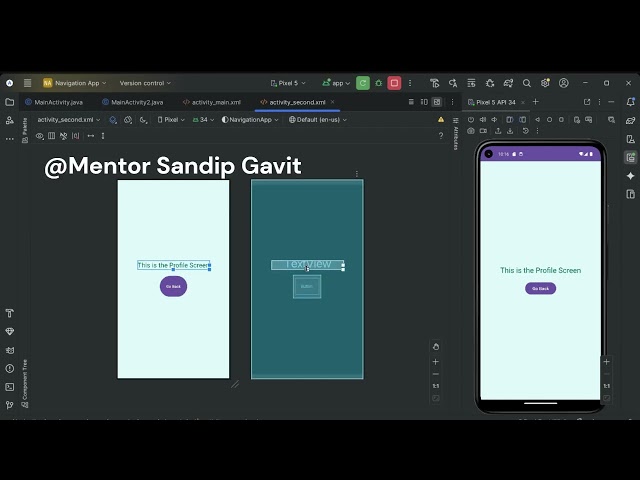
Task: Expand the Pixel 5 device selector
Action: (288, 83)
